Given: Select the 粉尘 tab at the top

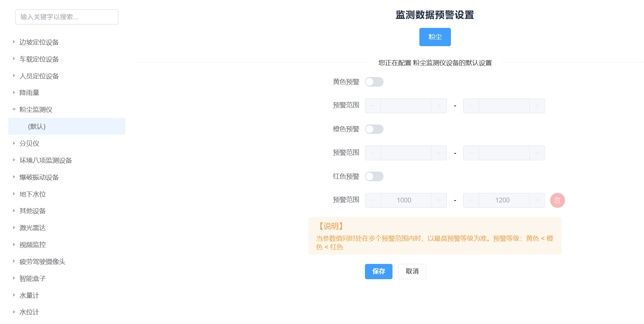Looking at the screenshot, I should (x=435, y=37).
